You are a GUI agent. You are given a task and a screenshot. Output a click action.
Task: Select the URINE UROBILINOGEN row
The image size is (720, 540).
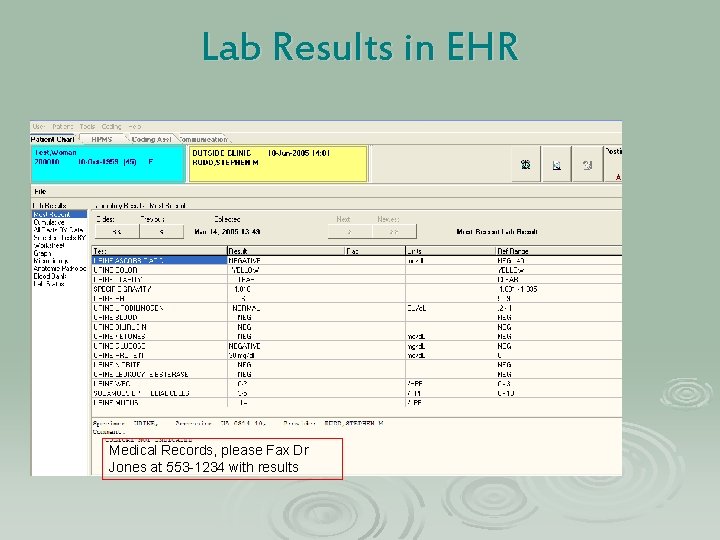click(357, 308)
